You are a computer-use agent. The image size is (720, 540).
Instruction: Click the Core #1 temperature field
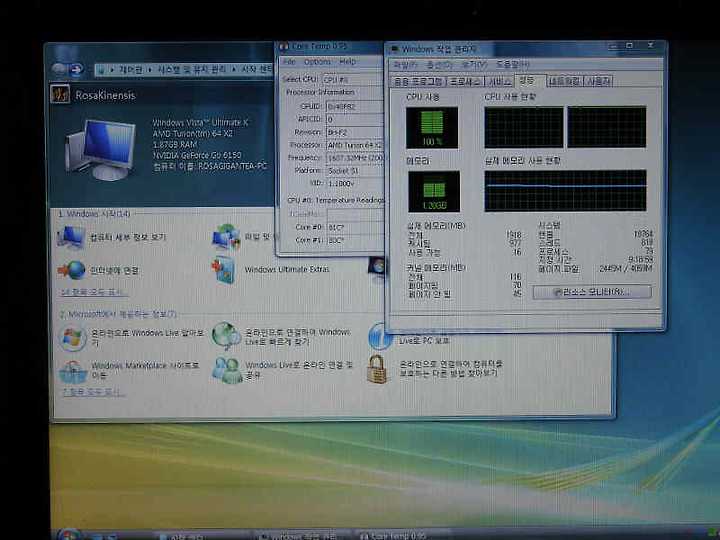(354, 240)
